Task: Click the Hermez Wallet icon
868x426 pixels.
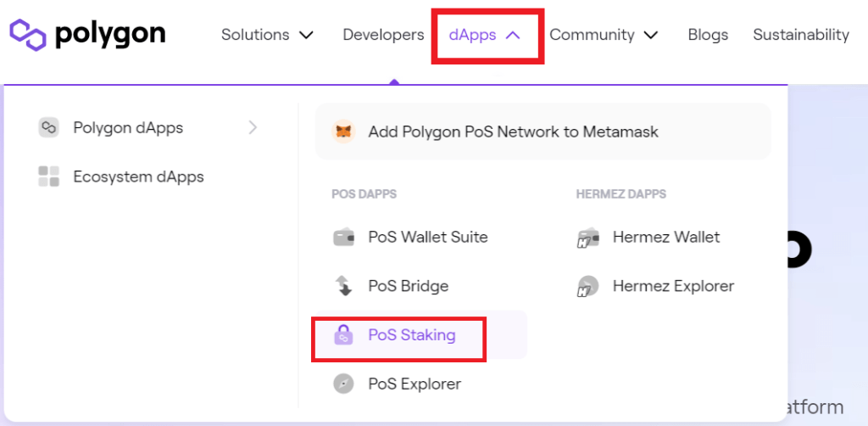Action: coord(587,238)
